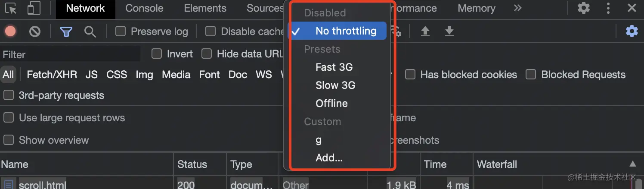The image size is (644, 189).
Task: Choose Offline from throttling menu
Action: tap(331, 104)
